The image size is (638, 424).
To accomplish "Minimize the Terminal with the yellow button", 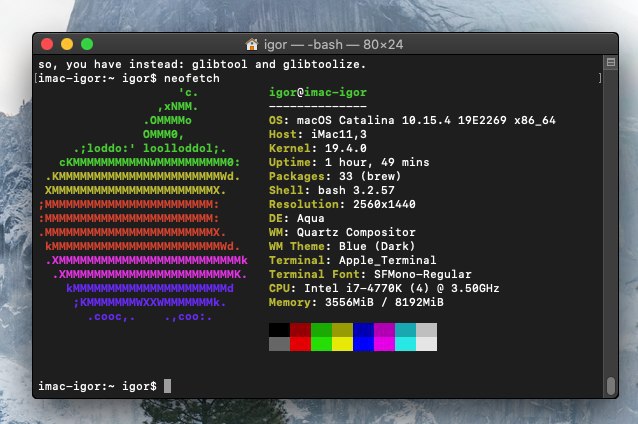I will pyautogui.click(x=67, y=44).
